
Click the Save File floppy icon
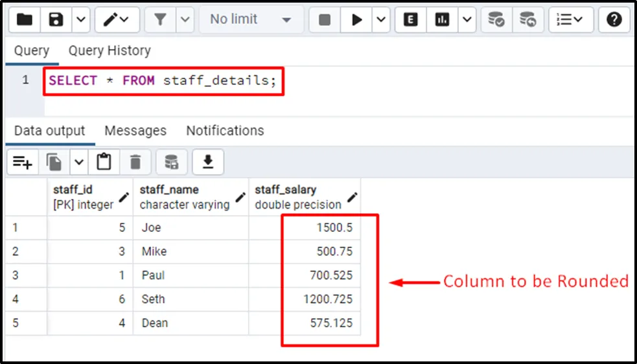(56, 20)
